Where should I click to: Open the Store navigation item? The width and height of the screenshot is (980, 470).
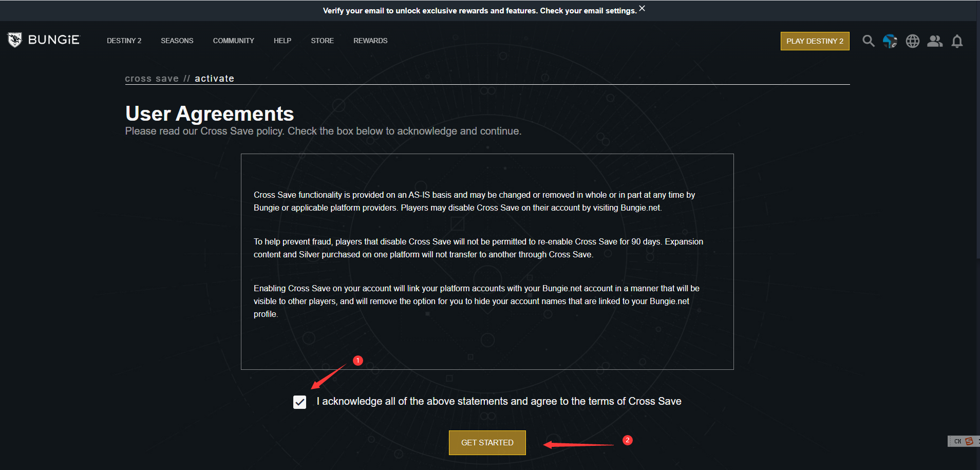322,41
